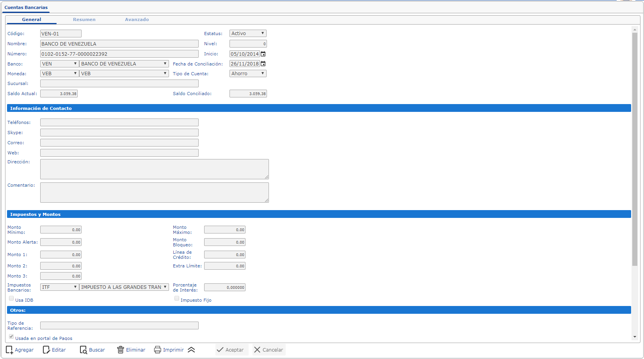Collapse toolbar with double chevron icon
The height and width of the screenshot is (359, 644).
pos(191,350)
